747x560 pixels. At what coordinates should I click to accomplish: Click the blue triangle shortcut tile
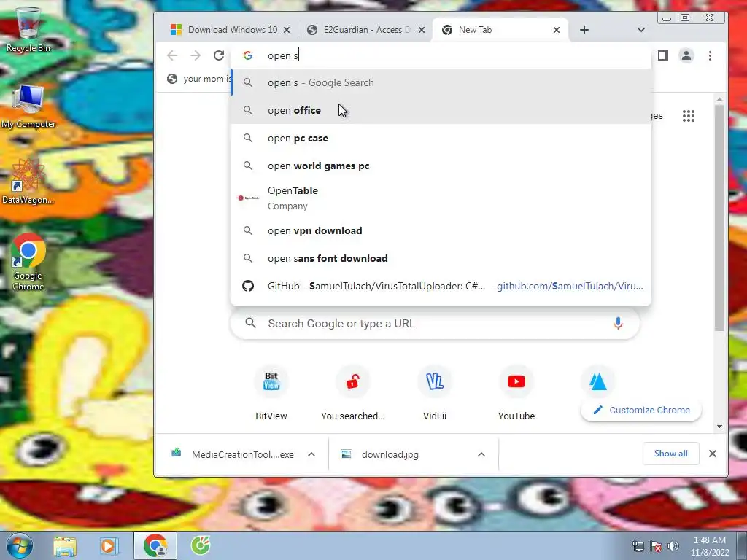click(x=598, y=381)
